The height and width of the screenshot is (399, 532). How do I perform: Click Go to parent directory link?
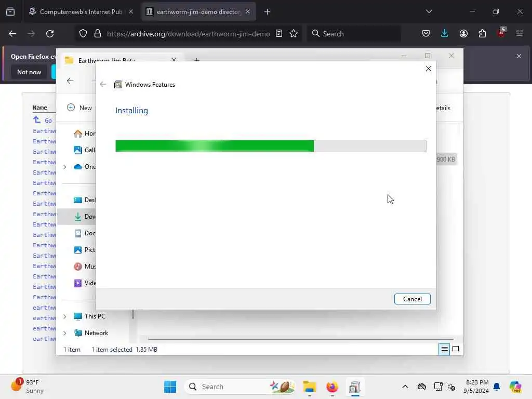[x=43, y=120]
